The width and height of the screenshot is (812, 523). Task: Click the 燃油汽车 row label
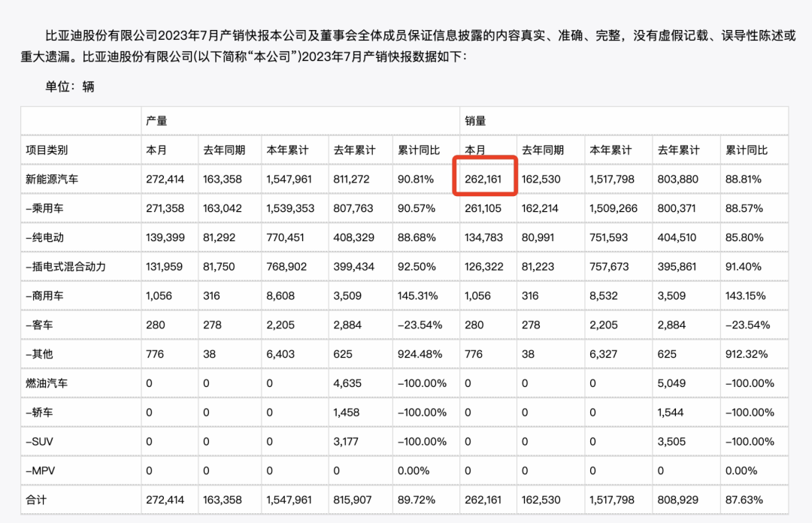point(47,383)
